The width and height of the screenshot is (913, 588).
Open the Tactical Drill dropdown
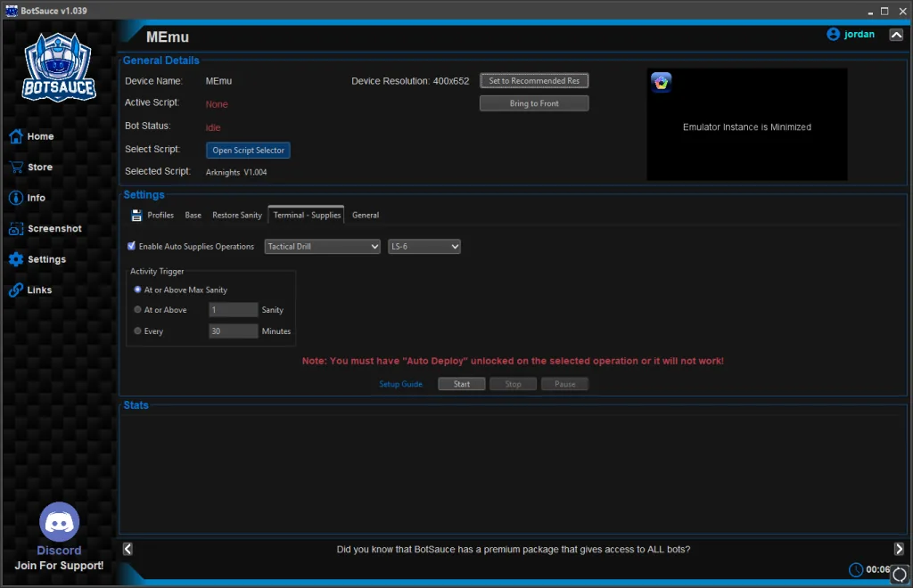(322, 247)
